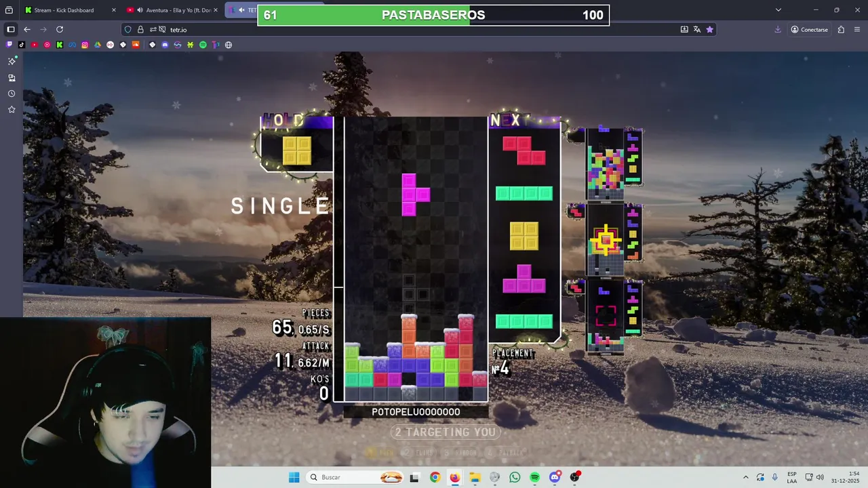Click the bottom opponent mini board

[x=606, y=317]
